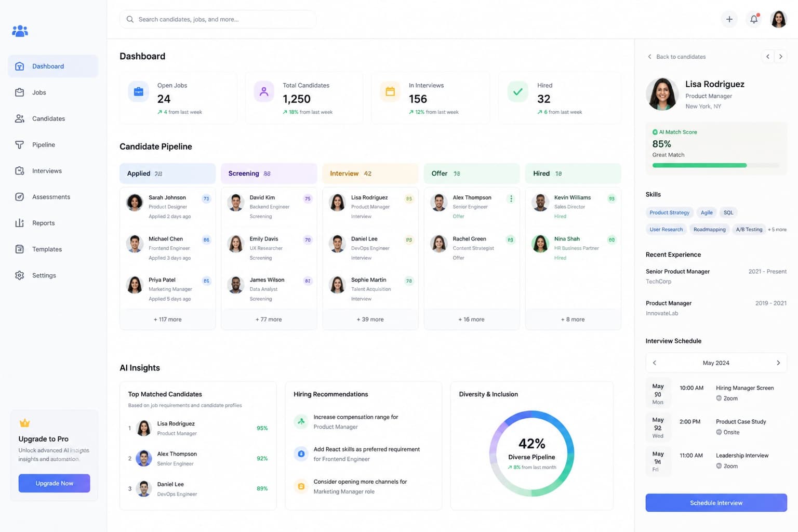Open Sarah Johnson's card in the Applied column
798x532 pixels.
pos(168,207)
